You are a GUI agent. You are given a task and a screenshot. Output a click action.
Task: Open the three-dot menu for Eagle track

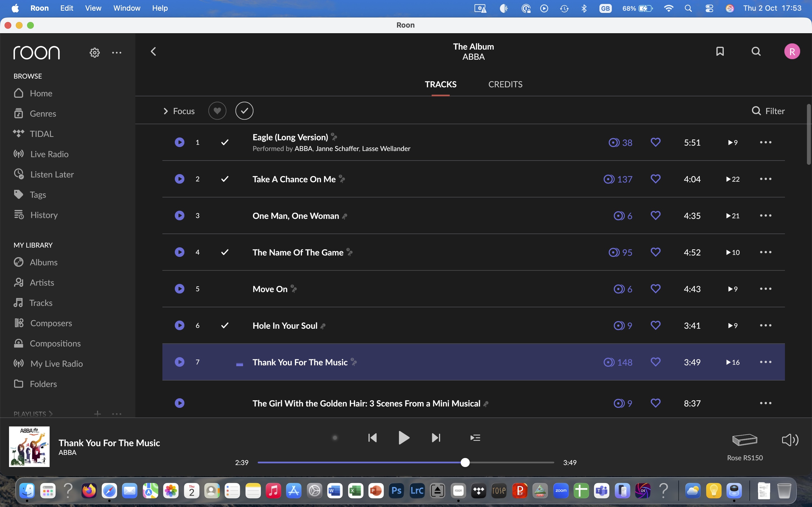tap(765, 142)
